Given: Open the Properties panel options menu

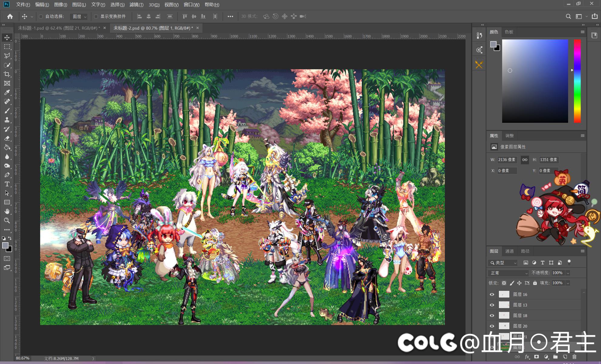Looking at the screenshot, I should click(x=582, y=136).
